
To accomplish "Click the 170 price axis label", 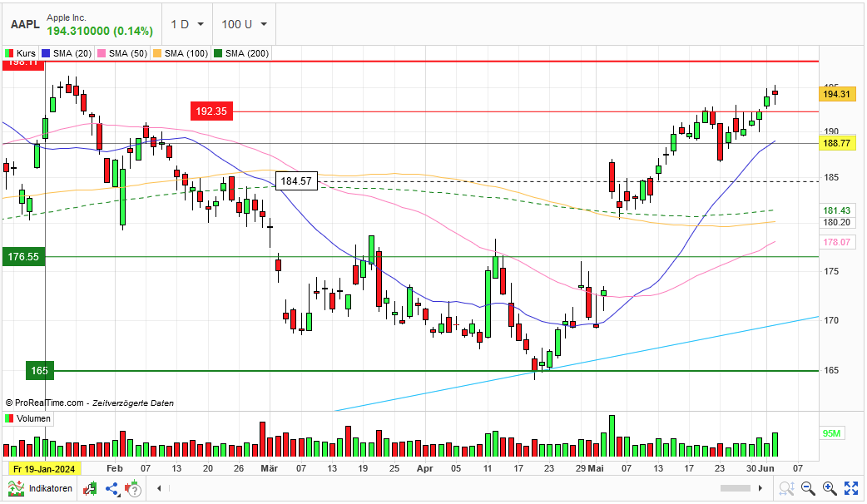I will [x=831, y=320].
